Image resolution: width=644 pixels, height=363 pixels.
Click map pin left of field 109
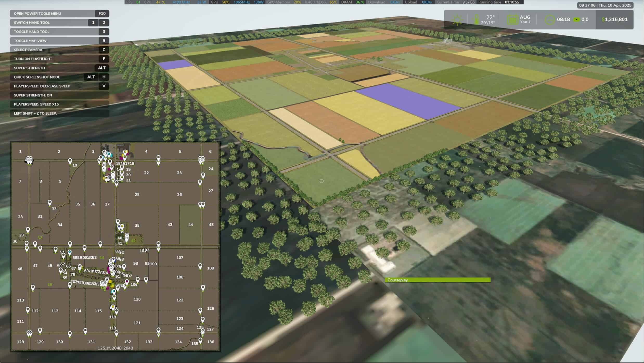(x=200, y=266)
